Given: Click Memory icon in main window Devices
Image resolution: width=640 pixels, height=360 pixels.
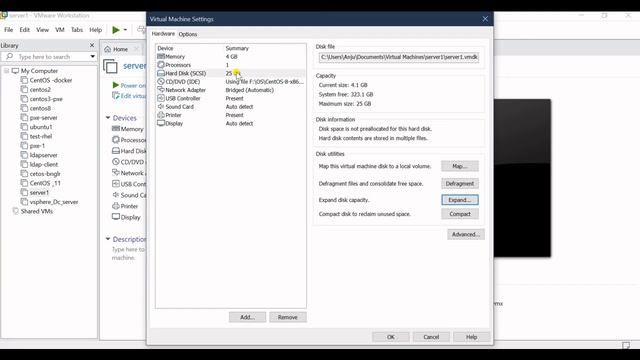Looking at the screenshot, I should coord(116,129).
